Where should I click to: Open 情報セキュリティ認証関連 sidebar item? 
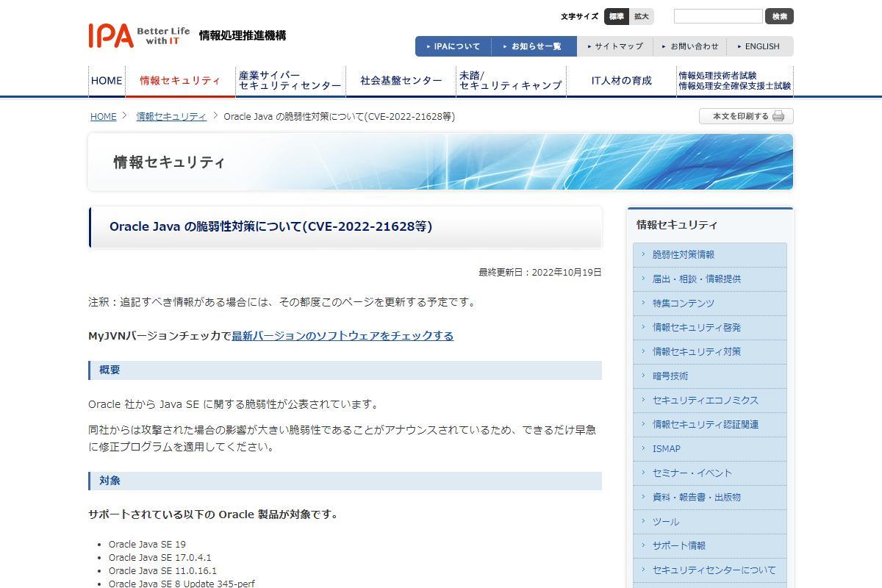click(x=710, y=424)
